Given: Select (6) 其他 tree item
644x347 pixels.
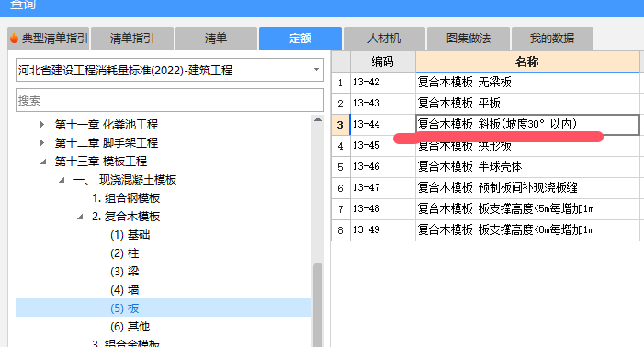Looking at the screenshot, I should click(130, 327).
